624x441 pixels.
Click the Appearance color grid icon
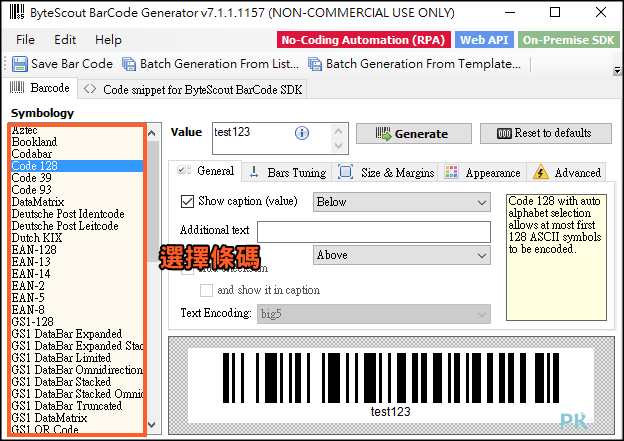[451, 172]
